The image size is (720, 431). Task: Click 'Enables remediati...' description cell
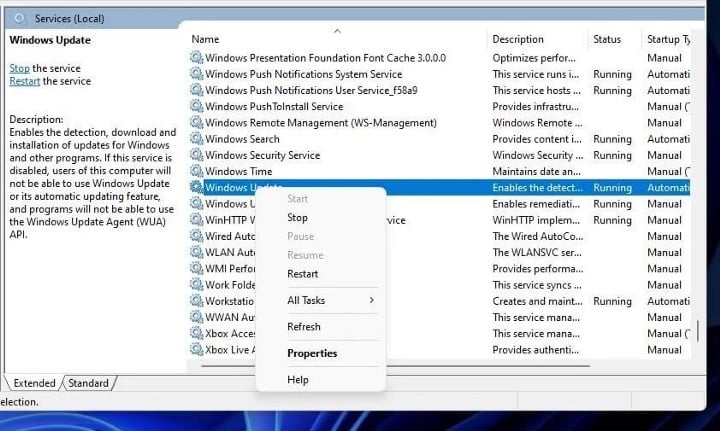coord(536,204)
